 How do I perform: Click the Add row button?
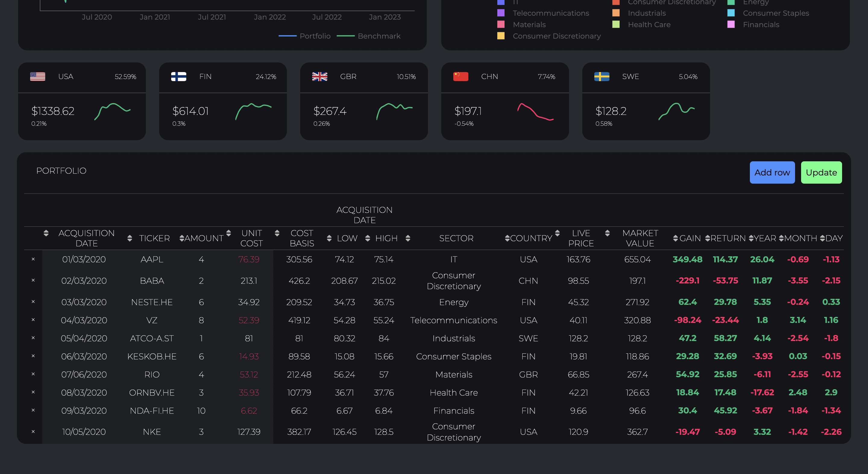[x=772, y=172]
